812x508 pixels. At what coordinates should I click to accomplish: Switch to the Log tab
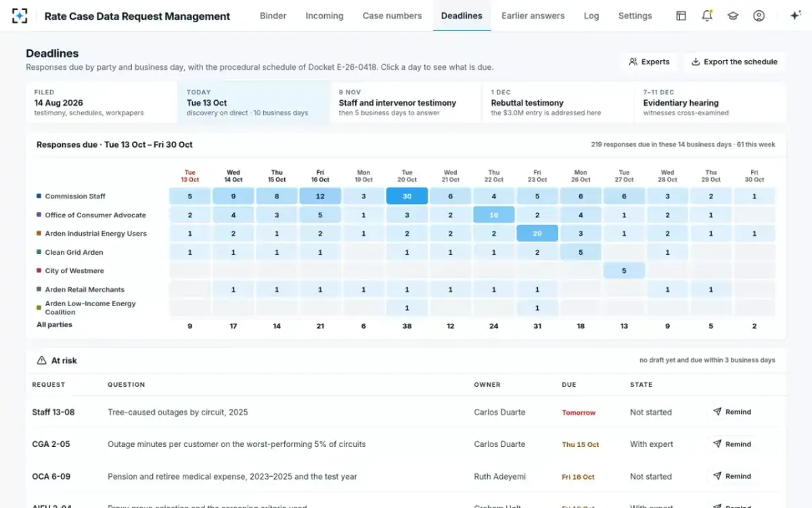(x=591, y=16)
